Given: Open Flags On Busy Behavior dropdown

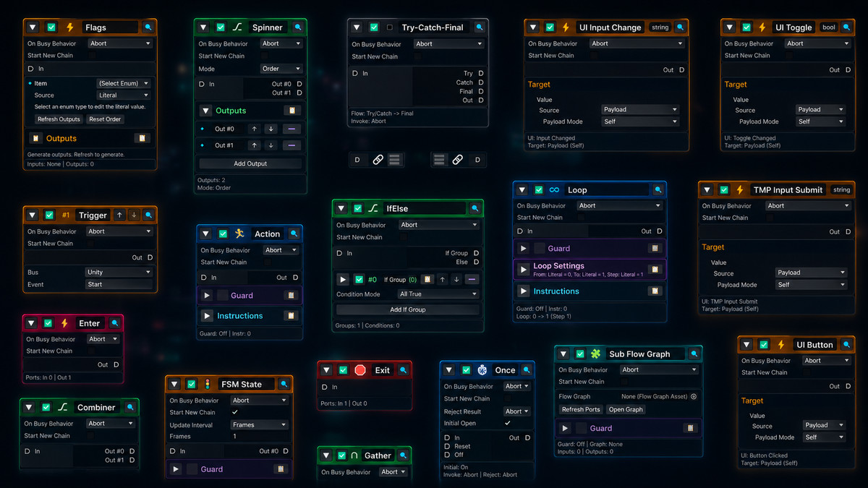Looking at the screenshot, I should tap(120, 43).
